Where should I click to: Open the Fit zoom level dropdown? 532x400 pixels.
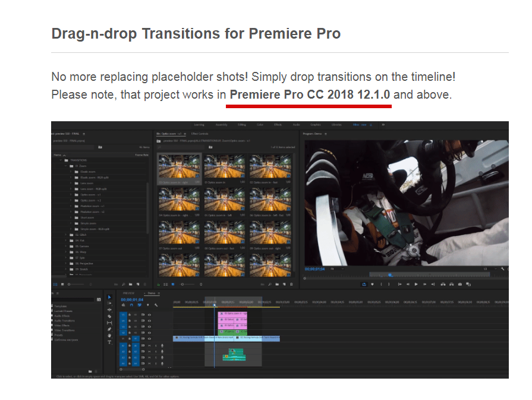(x=337, y=269)
